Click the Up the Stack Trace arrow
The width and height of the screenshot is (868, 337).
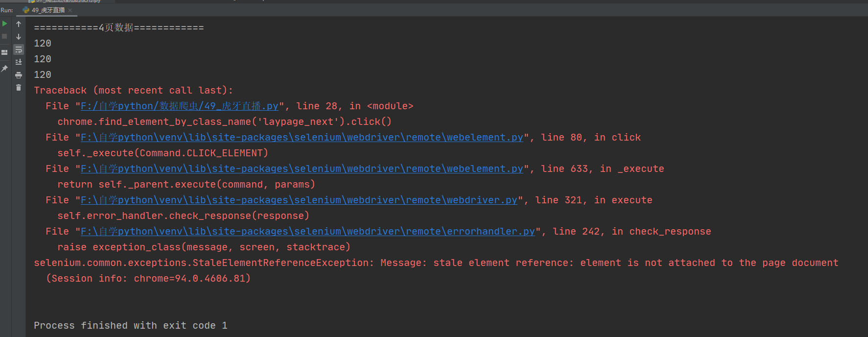click(x=19, y=24)
